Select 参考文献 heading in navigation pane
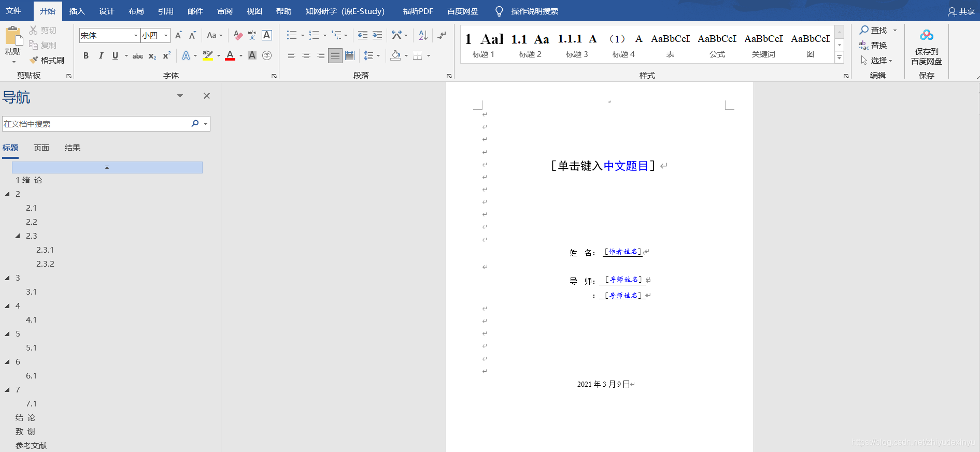 point(31,446)
